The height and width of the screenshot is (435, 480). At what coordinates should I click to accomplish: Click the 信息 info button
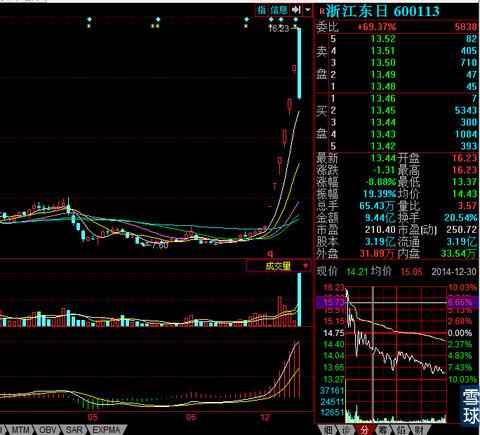279,10
